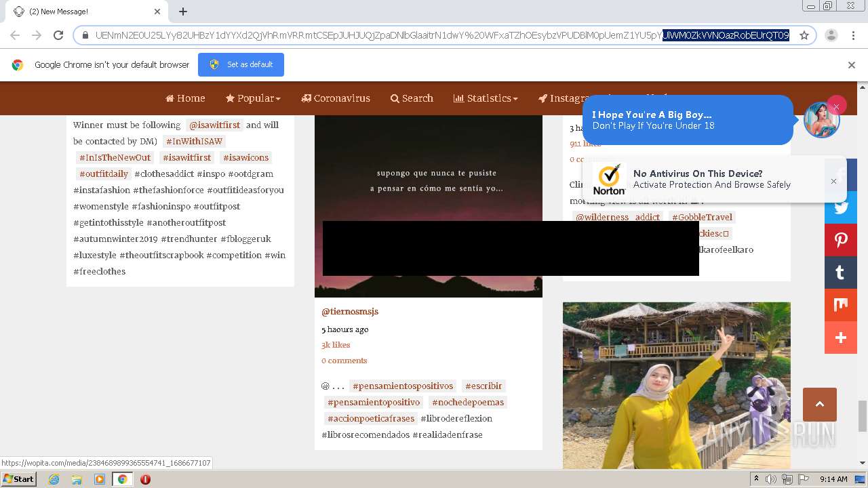Close the Norton antivirus notification
Viewport: 868px width, 488px height.
point(833,181)
